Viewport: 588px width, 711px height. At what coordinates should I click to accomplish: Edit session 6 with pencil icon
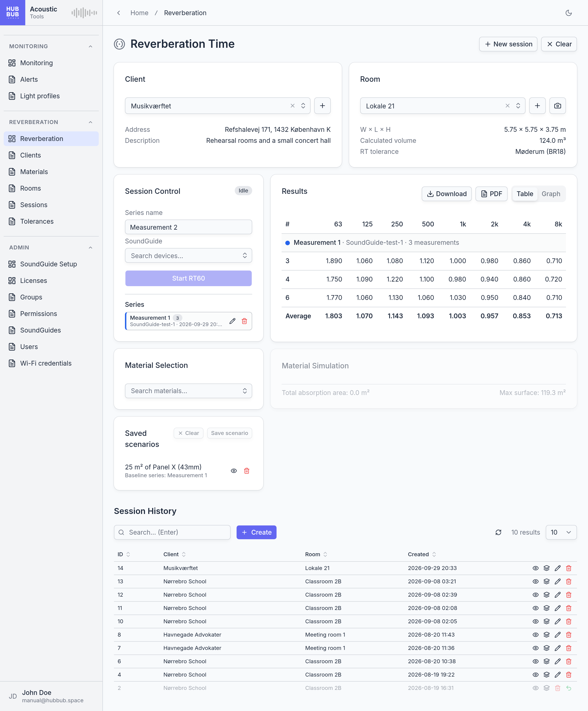pos(557,661)
